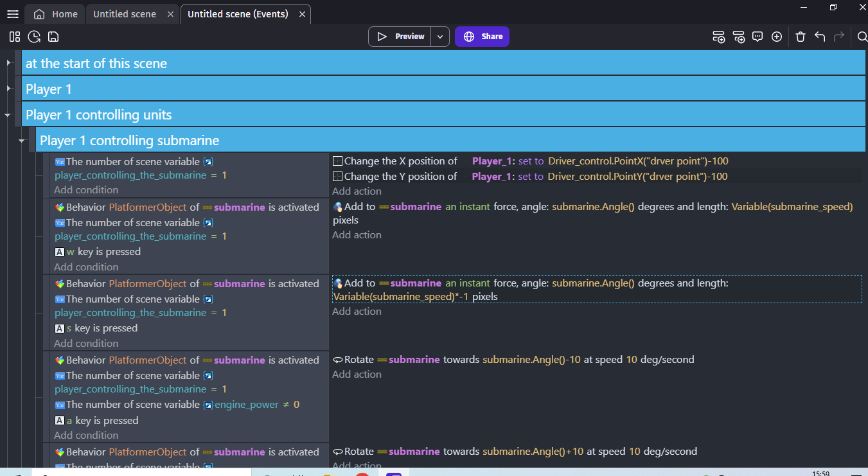Launch the game Preview

coord(400,37)
